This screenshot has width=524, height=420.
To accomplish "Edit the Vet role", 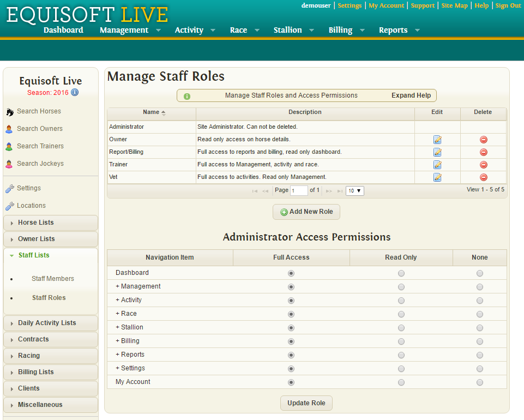I will [x=437, y=177].
